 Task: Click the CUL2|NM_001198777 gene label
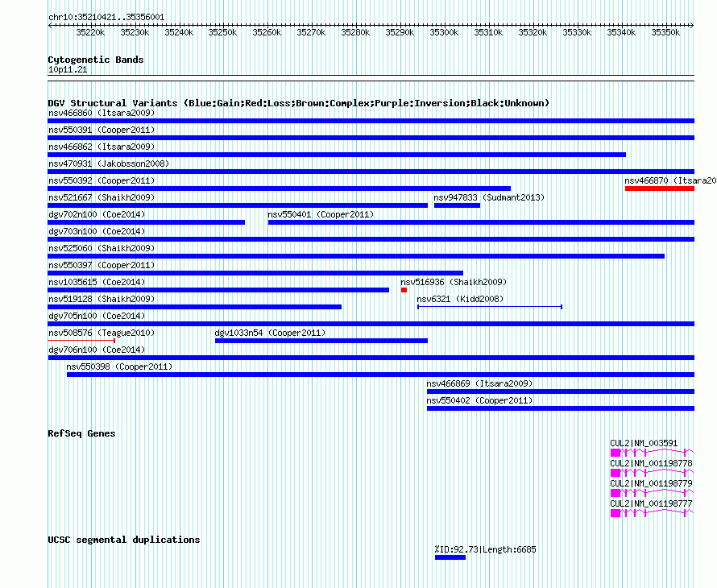pos(651,503)
